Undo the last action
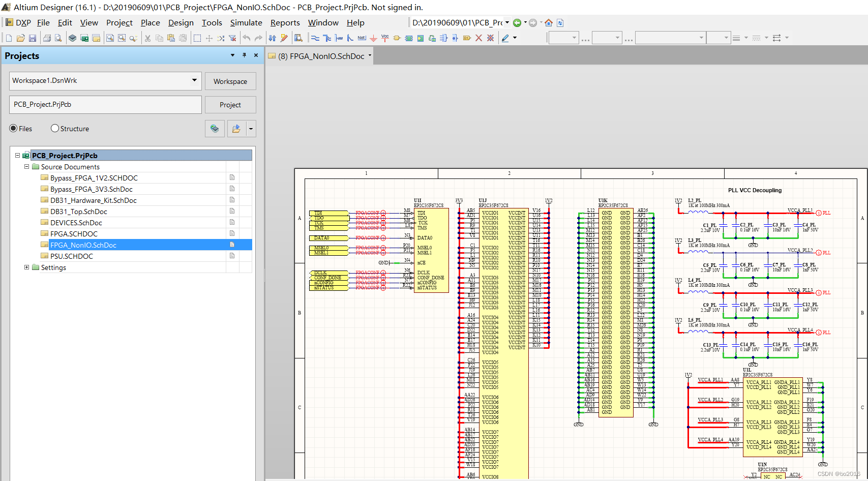 tap(247, 38)
